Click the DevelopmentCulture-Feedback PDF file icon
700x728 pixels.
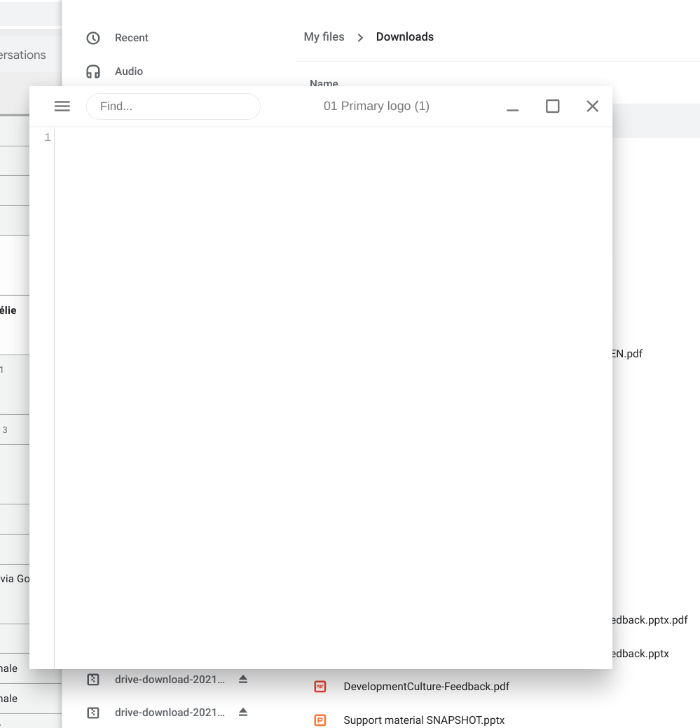(320, 687)
